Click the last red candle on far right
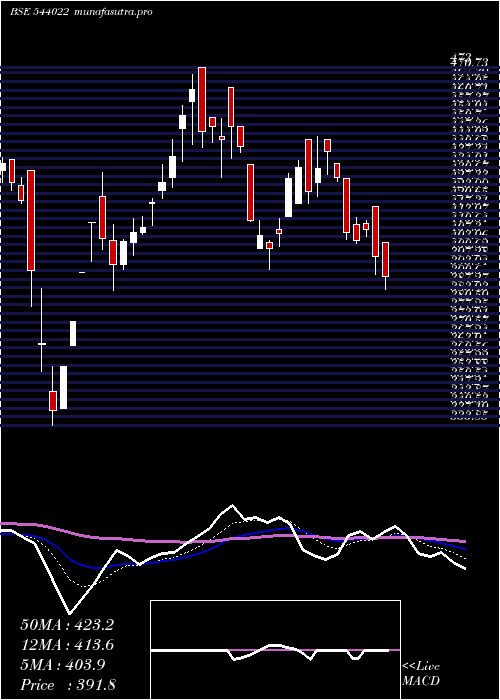 pos(385,259)
